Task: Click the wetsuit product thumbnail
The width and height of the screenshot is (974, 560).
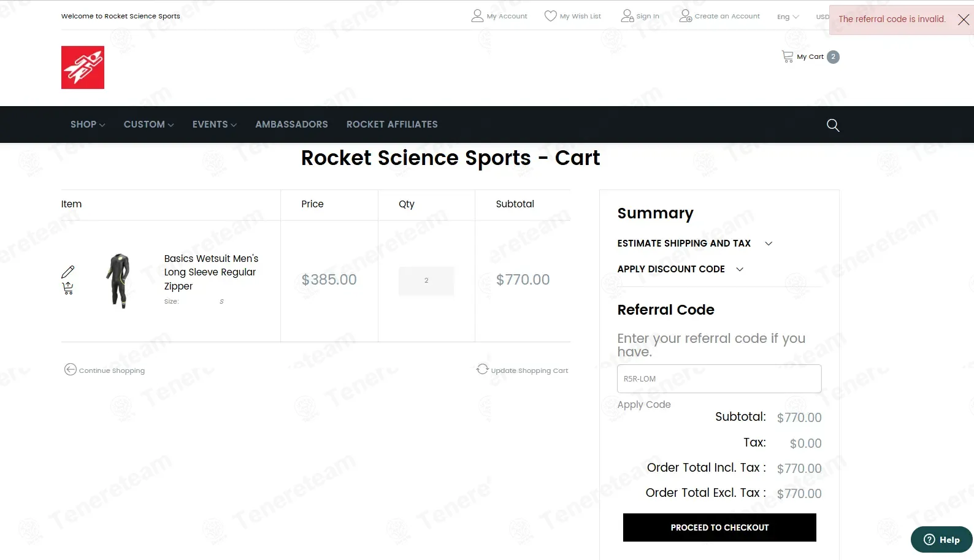Action: pos(118,280)
